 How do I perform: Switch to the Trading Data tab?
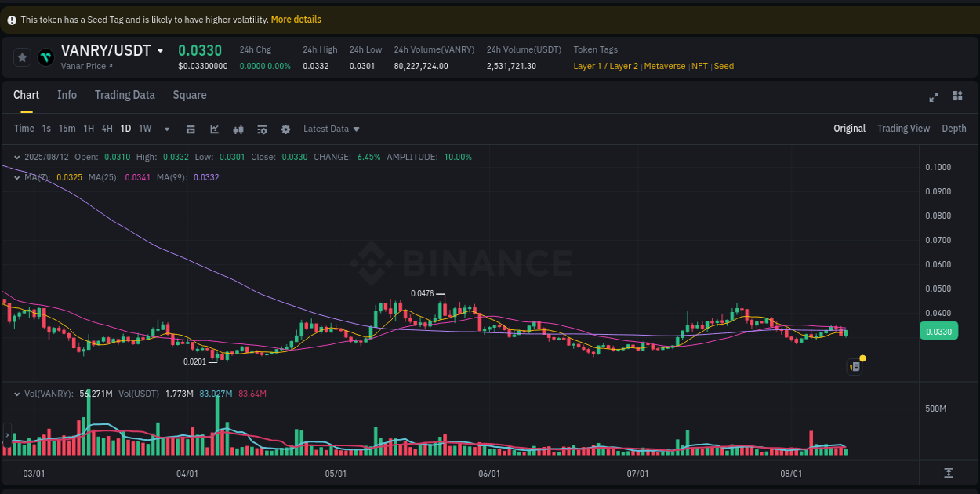pos(125,95)
